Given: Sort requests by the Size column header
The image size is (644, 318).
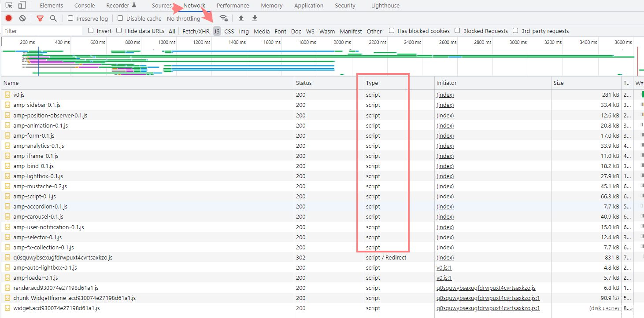Looking at the screenshot, I should click(559, 83).
